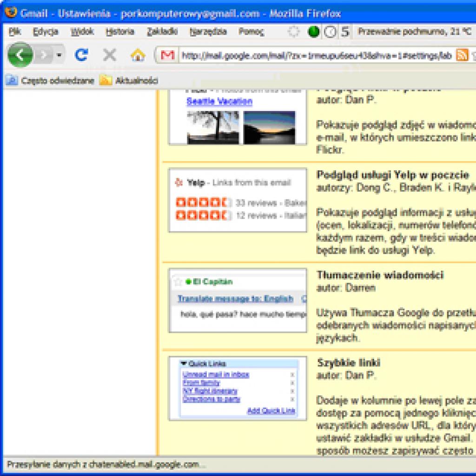Toggle the star beside El Capitán
Screen dimensions: 476x476
point(178,282)
